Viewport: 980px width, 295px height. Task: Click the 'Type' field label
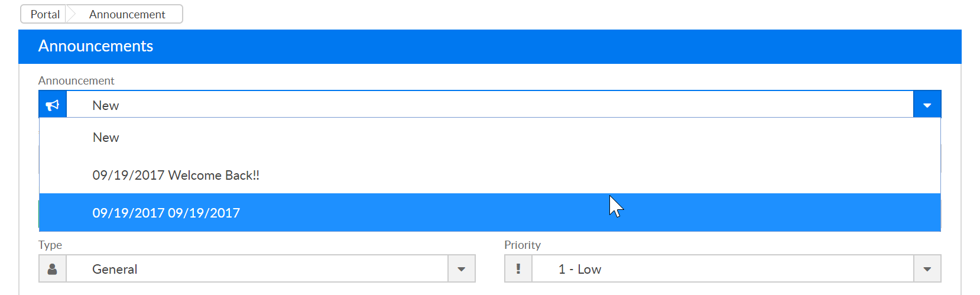click(50, 245)
